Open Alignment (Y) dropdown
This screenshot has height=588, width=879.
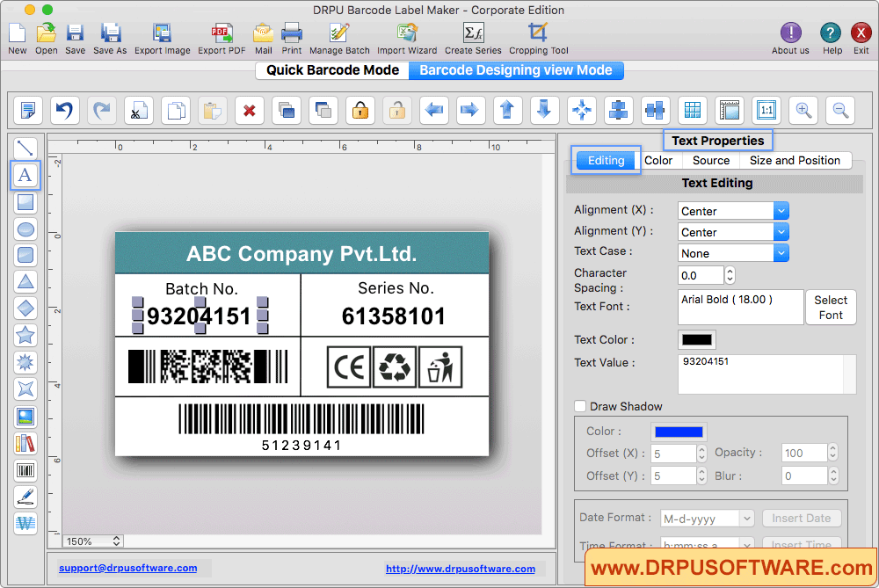733,232
